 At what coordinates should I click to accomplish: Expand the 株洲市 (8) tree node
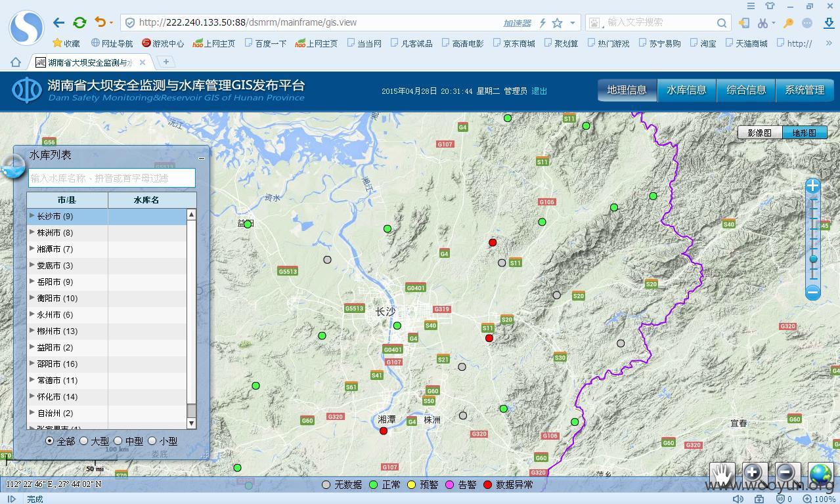[x=32, y=232]
